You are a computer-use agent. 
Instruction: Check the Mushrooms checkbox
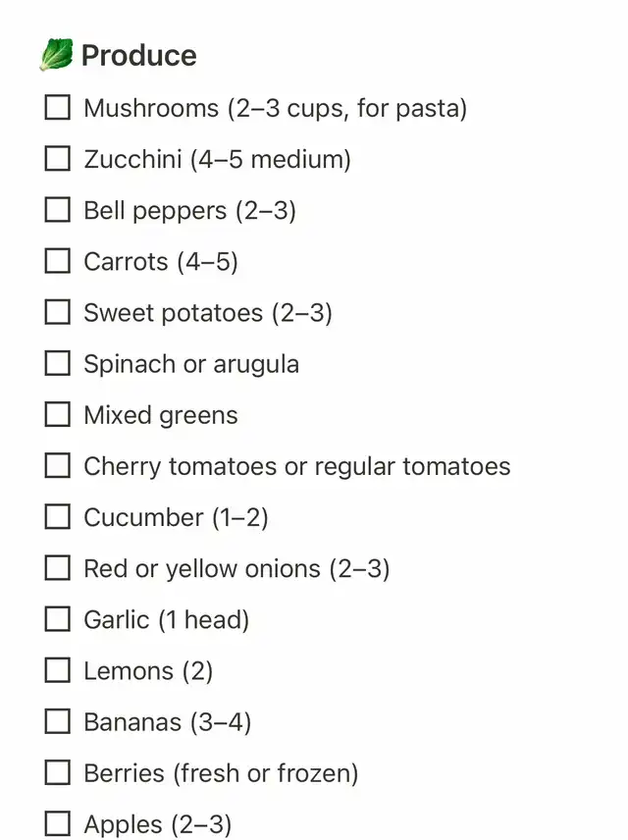click(x=58, y=107)
